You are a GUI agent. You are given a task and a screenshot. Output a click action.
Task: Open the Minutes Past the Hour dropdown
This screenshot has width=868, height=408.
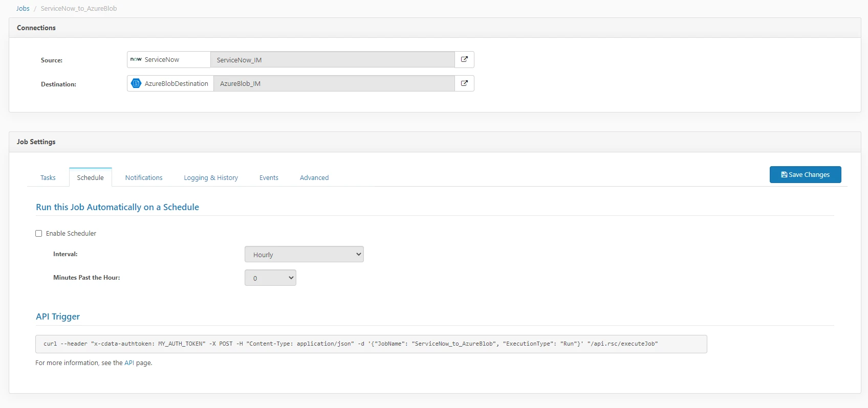[270, 278]
